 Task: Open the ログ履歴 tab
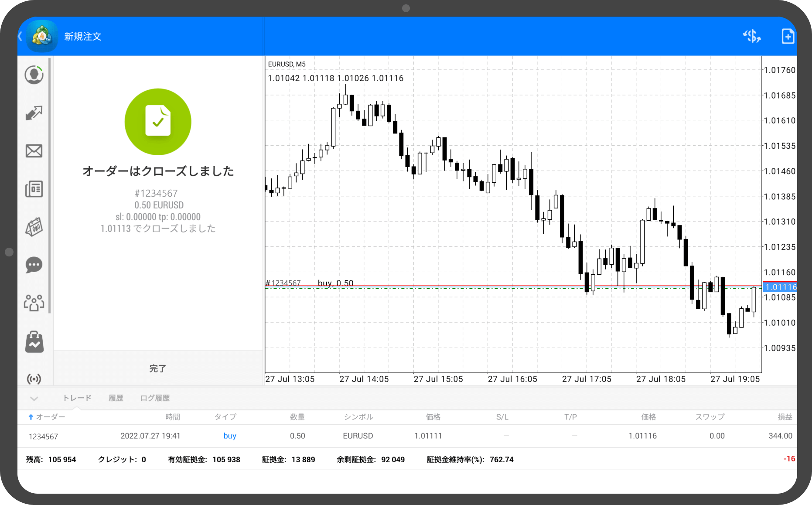click(x=155, y=398)
